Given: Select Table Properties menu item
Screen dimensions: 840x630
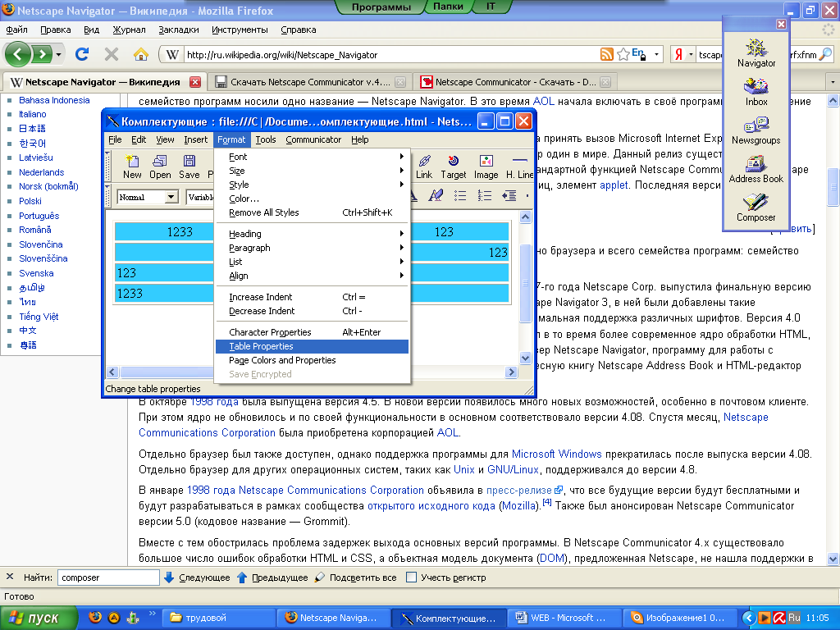Looking at the screenshot, I should pos(312,346).
